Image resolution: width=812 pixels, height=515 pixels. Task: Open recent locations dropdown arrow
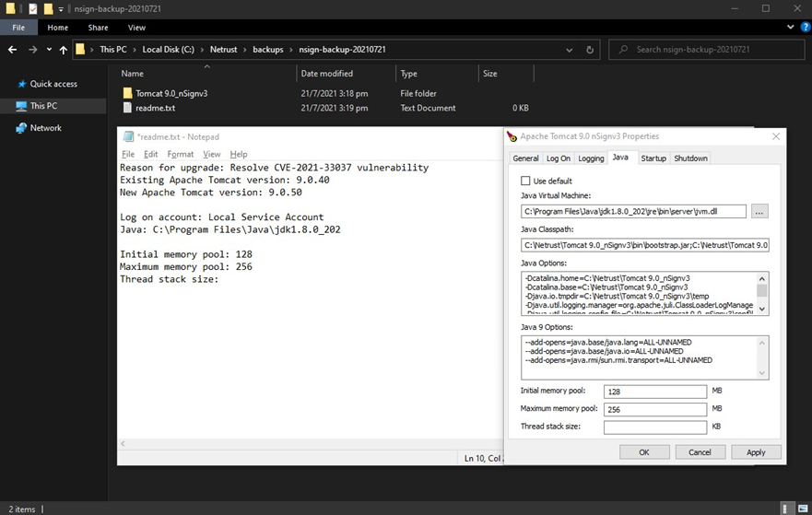point(49,50)
